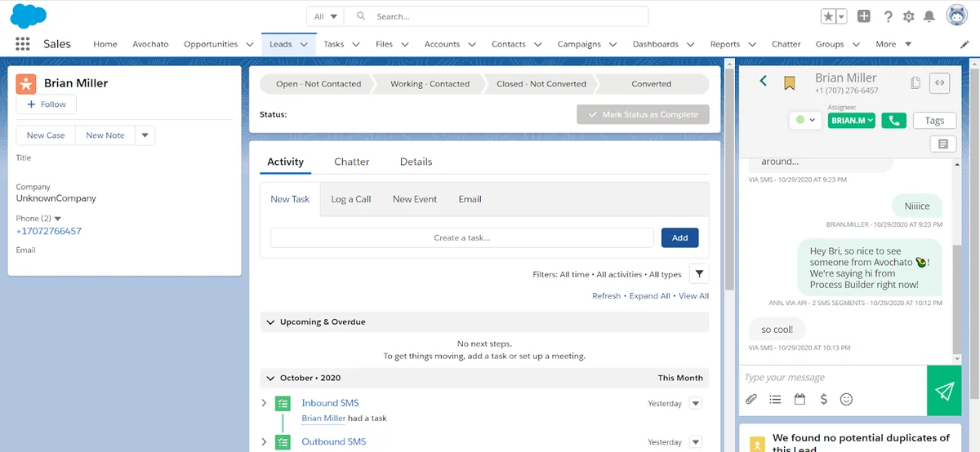
Task: Open the Outbound SMS row action dropdown
Action: (x=695, y=442)
